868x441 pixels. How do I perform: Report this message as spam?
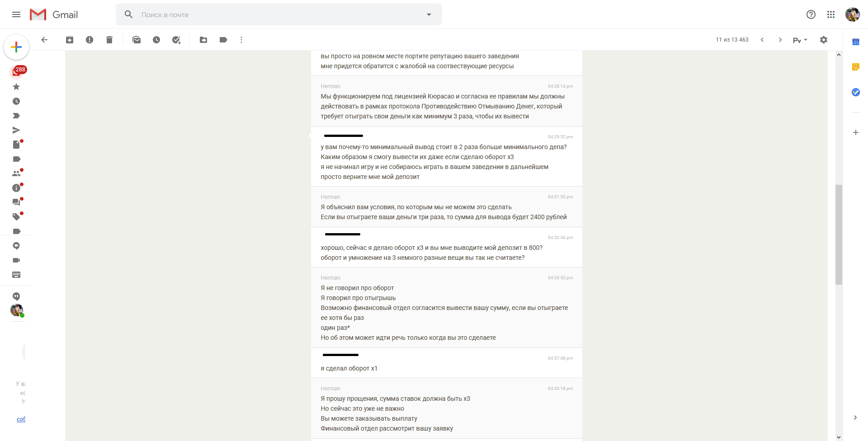90,40
